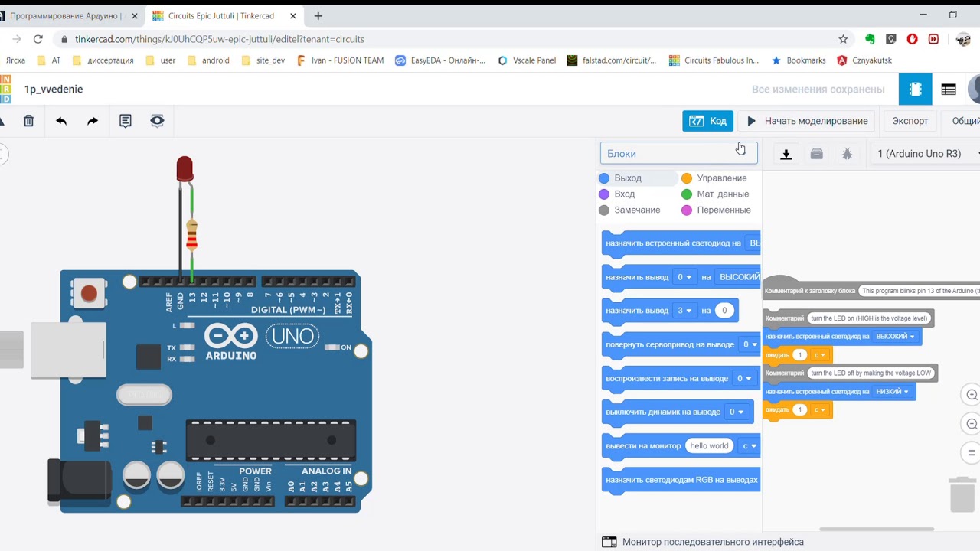This screenshot has height=551, width=980.
Task: Open pin dropdown in сервопривод block
Action: click(x=750, y=344)
